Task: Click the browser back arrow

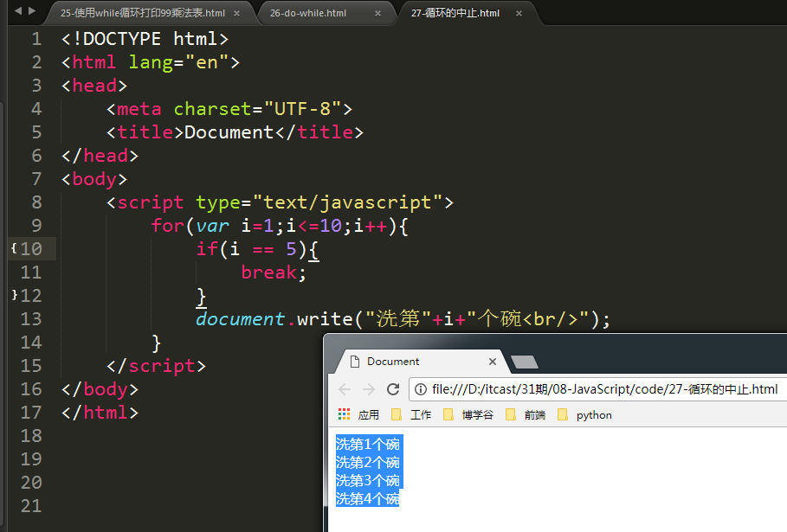Action: 344,389
